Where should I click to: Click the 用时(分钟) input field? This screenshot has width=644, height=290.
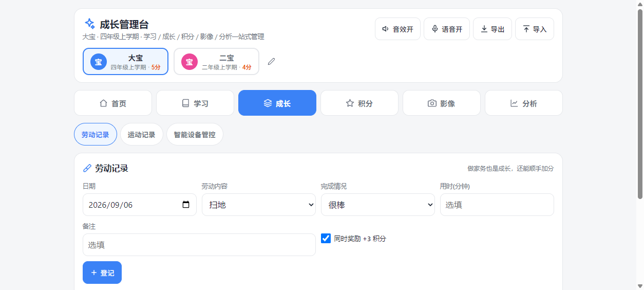click(x=497, y=205)
